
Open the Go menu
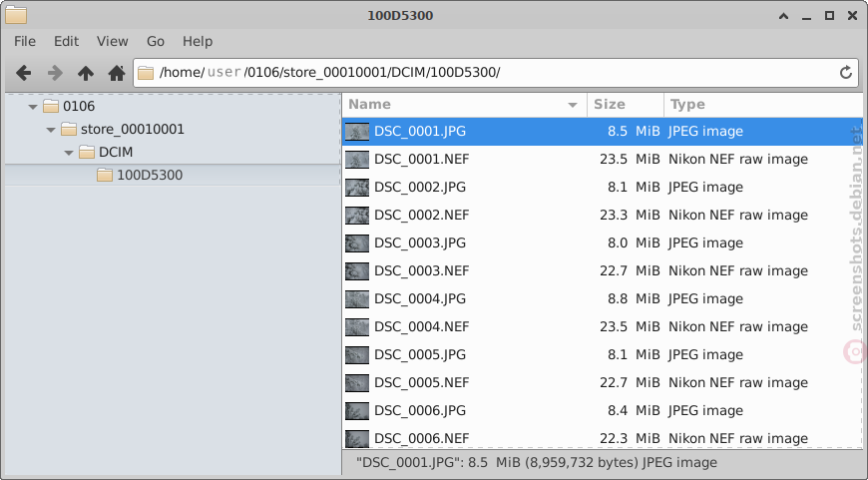click(x=156, y=42)
